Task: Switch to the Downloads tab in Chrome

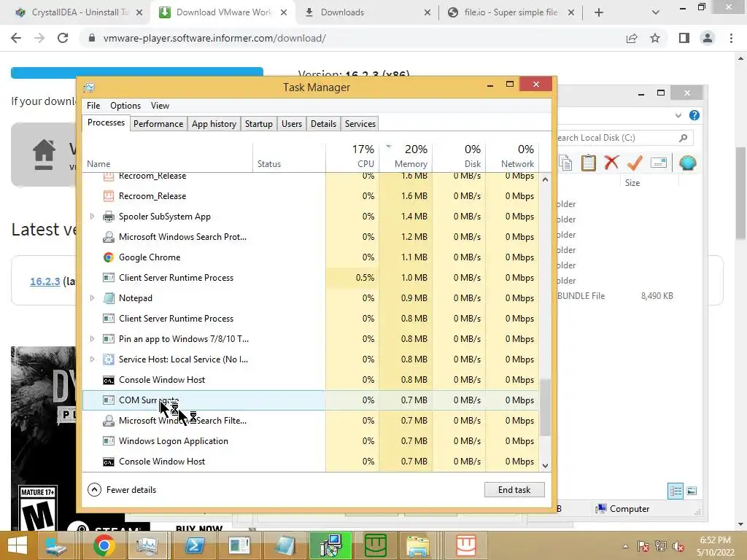Action: (366, 12)
